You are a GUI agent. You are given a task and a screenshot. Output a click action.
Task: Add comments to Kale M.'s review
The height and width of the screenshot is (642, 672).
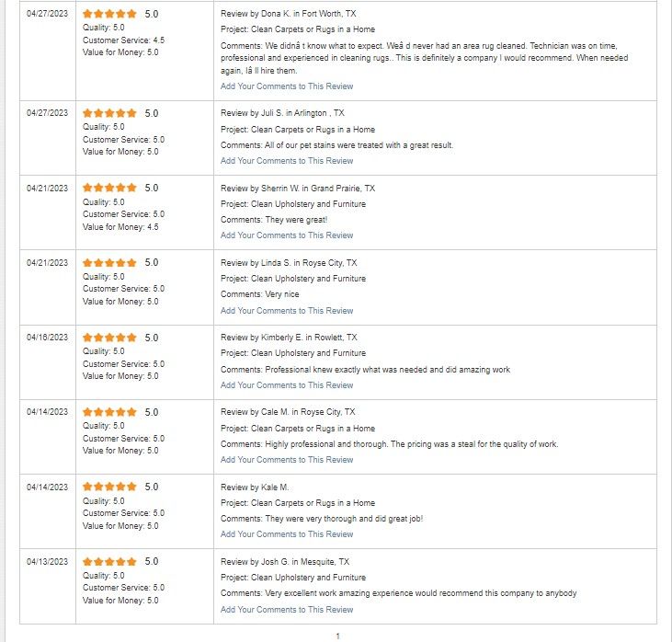click(287, 534)
